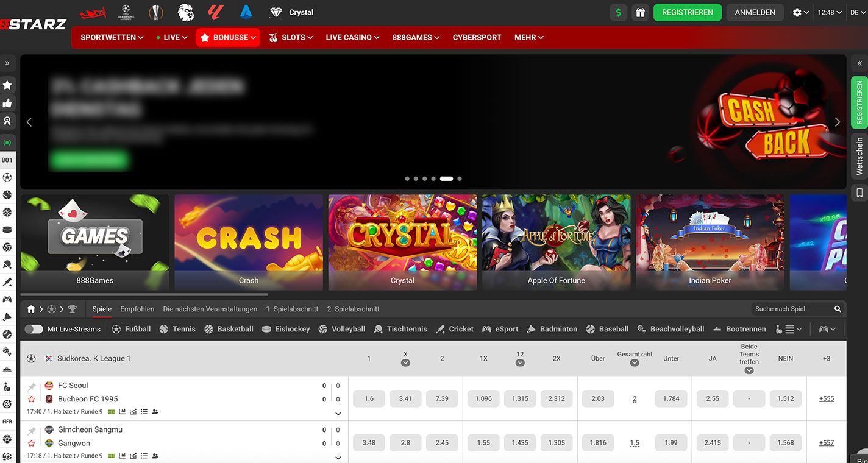Switch to the Empfohlen tab
Image resolution: width=868 pixels, height=463 pixels.
coord(137,309)
